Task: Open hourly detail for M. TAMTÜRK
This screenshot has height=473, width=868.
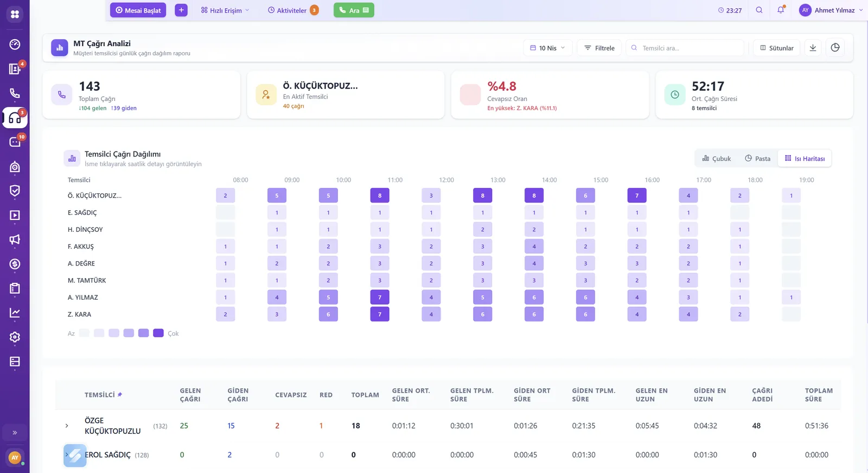Action: point(87,281)
